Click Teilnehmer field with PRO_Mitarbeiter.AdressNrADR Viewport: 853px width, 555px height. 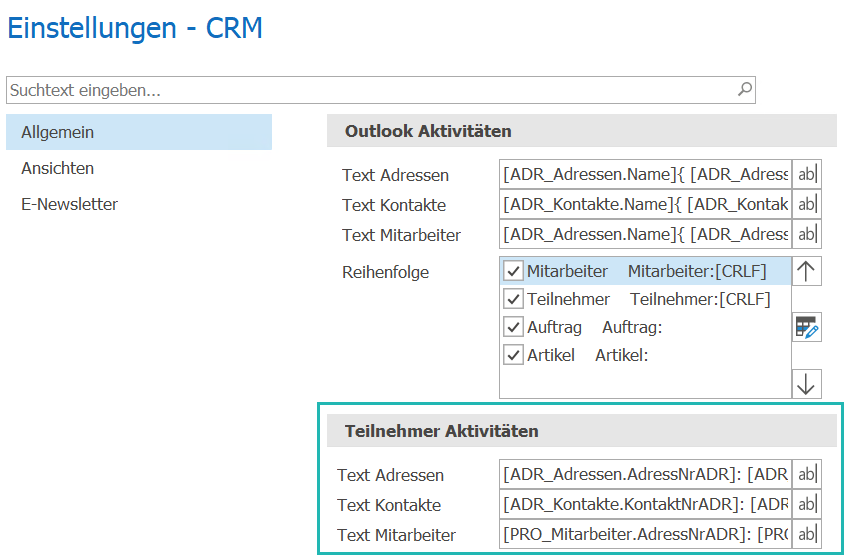coord(645,534)
